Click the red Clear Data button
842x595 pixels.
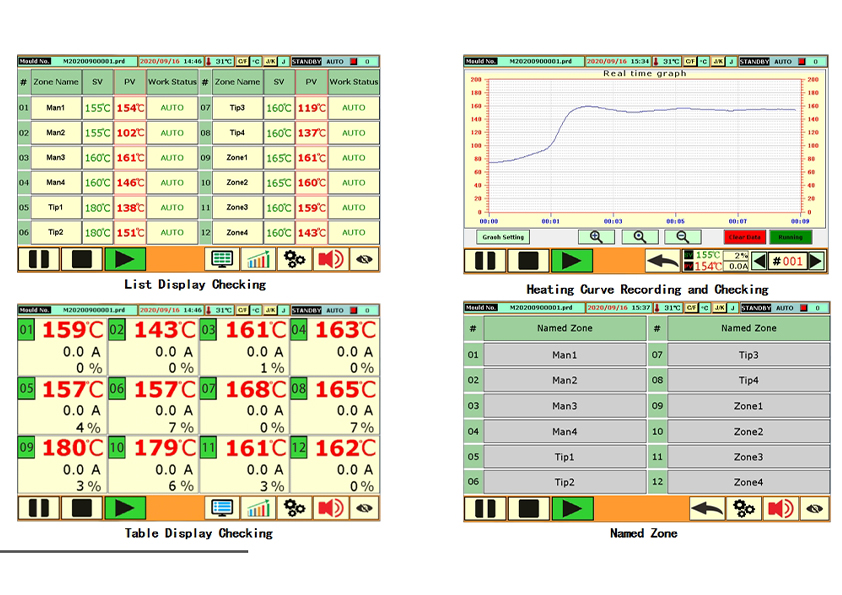point(744,237)
